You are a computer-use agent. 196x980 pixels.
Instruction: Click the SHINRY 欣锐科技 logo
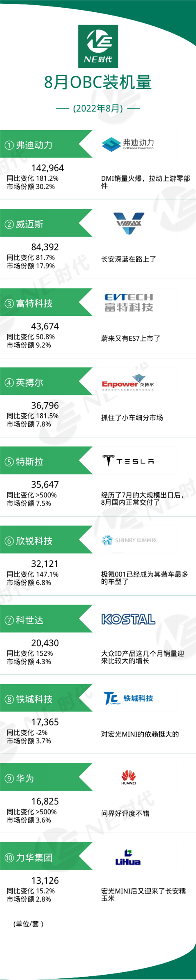point(129,540)
